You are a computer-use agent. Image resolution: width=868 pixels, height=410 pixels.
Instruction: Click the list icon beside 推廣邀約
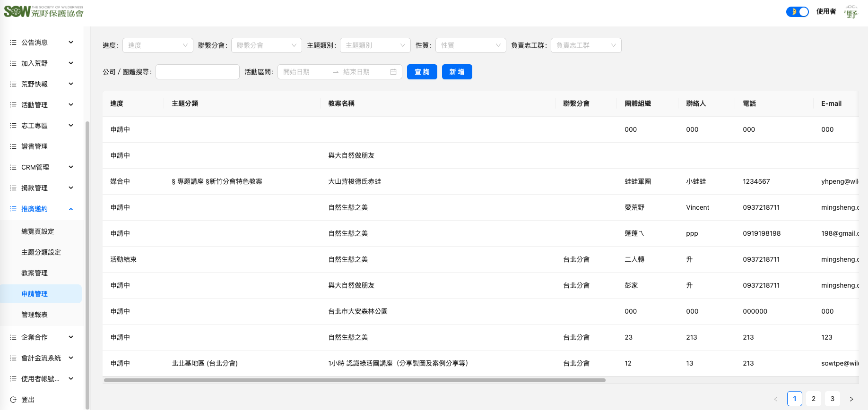tap(13, 209)
